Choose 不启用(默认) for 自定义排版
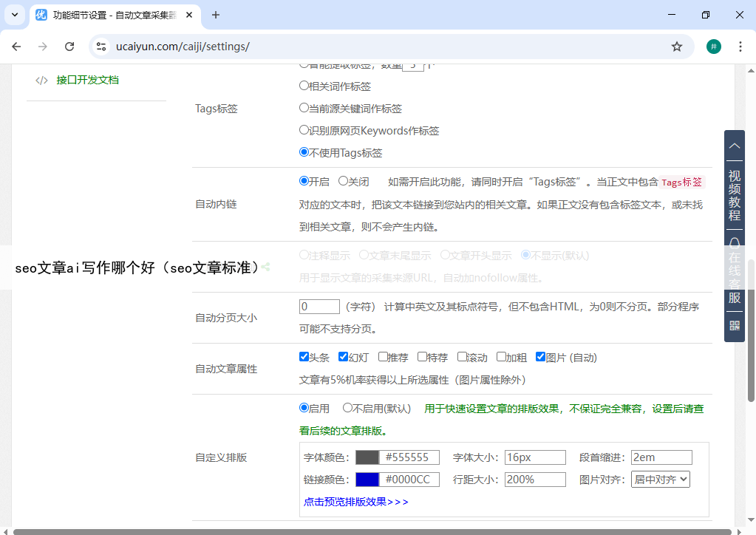Image resolution: width=756 pixels, height=535 pixels. (347, 408)
